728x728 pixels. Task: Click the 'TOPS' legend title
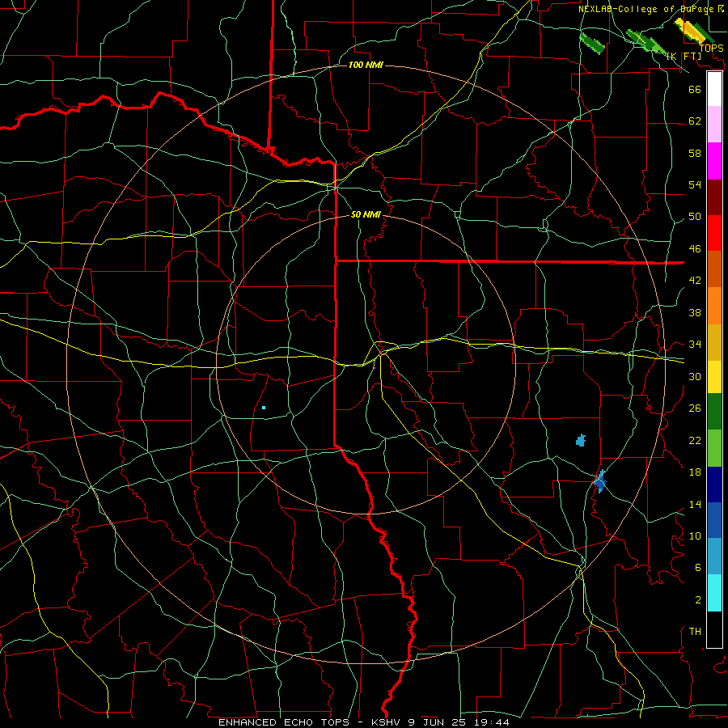[x=711, y=48]
